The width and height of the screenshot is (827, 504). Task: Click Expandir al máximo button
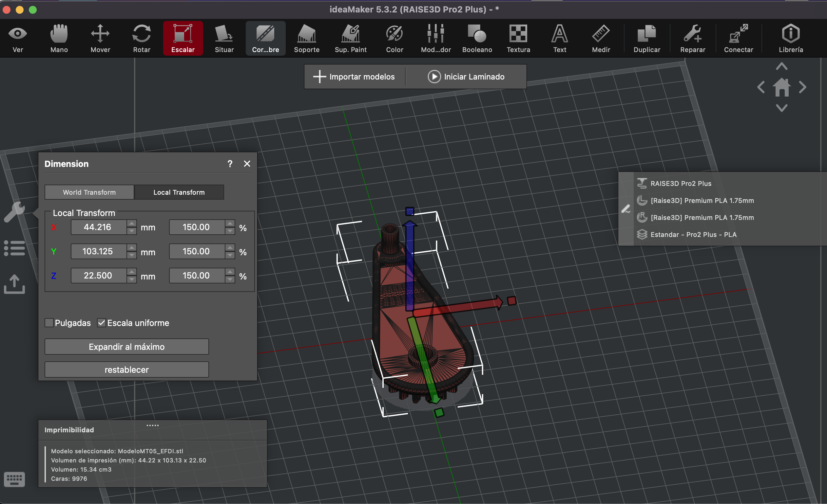pyautogui.click(x=126, y=346)
